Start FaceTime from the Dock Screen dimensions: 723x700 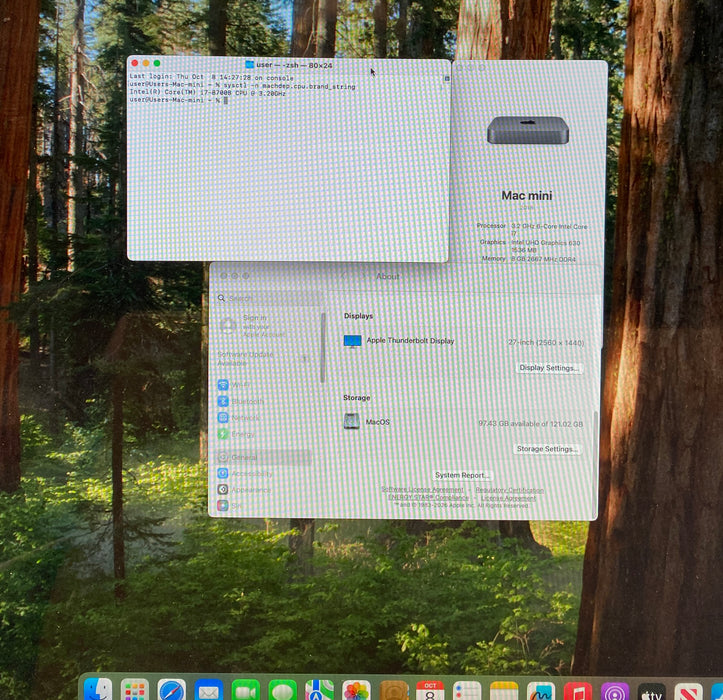pos(245,690)
